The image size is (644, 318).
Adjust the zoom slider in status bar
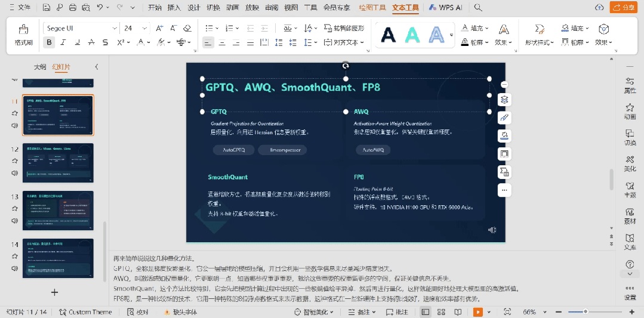coord(586,312)
